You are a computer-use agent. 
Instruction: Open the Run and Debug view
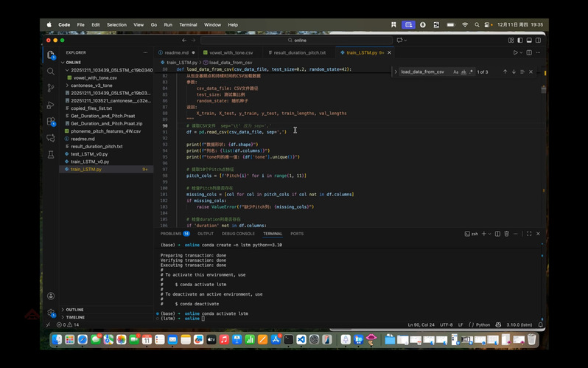click(51, 105)
